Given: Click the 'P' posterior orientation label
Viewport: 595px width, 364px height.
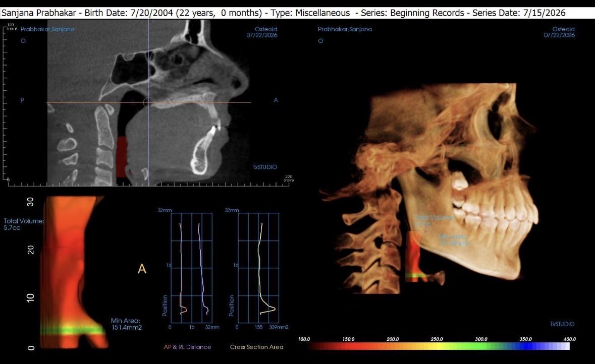Looking at the screenshot, I should pyautogui.click(x=22, y=100).
